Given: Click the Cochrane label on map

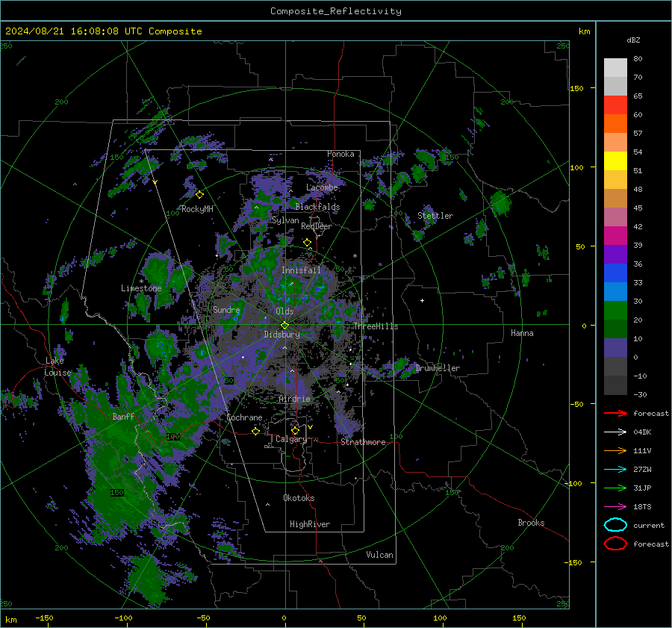Looking at the screenshot, I should [244, 417].
